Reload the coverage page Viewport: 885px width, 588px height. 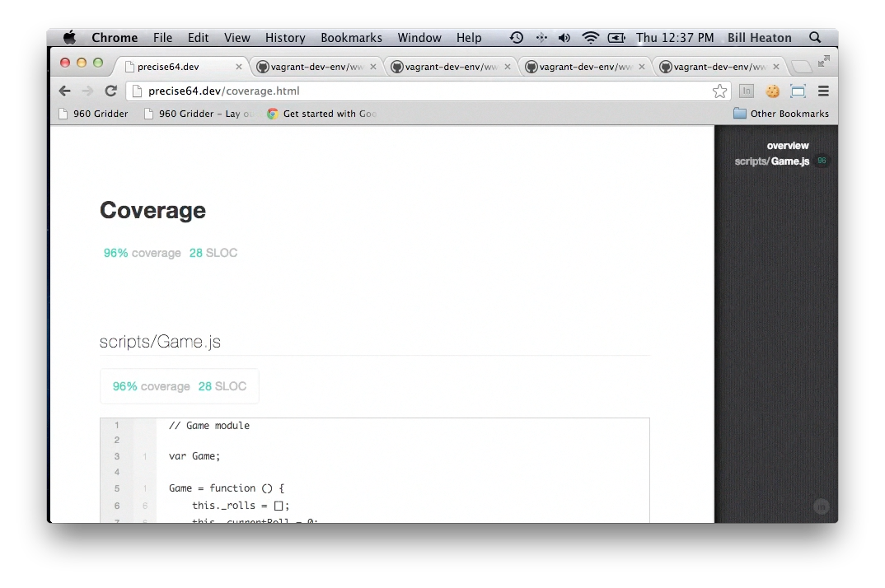pyautogui.click(x=110, y=91)
